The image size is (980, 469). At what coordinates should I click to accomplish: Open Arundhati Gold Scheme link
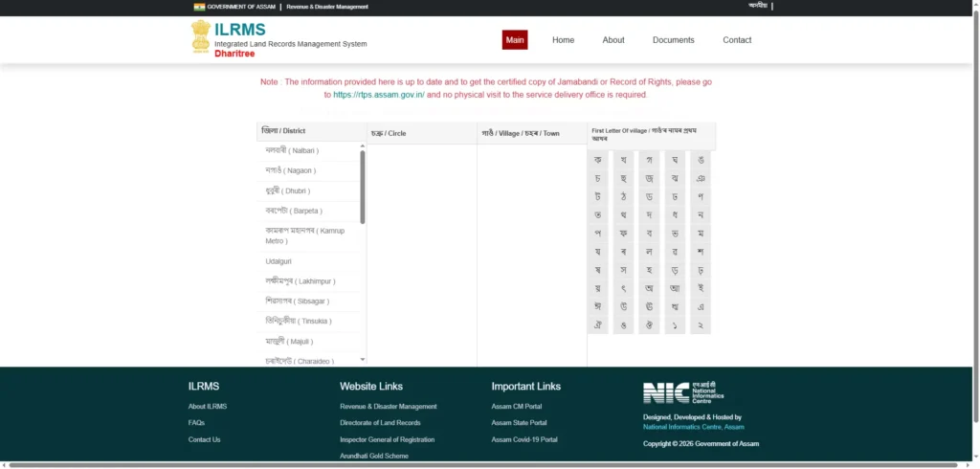point(374,456)
